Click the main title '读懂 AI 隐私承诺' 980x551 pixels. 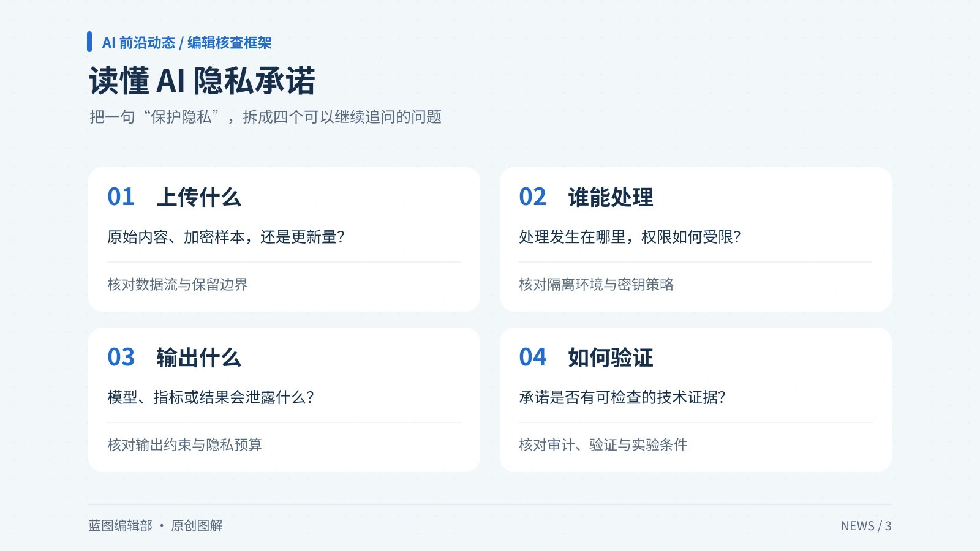[202, 81]
